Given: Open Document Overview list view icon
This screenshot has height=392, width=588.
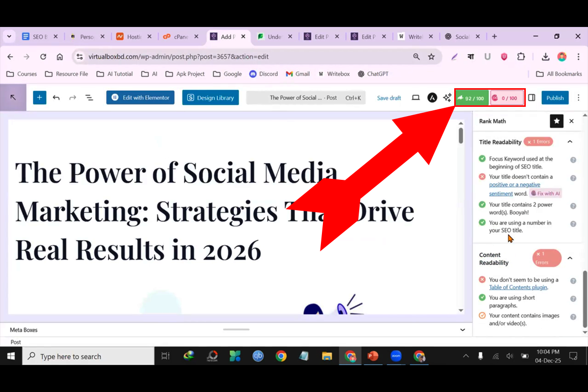Looking at the screenshot, I should click(x=89, y=98).
